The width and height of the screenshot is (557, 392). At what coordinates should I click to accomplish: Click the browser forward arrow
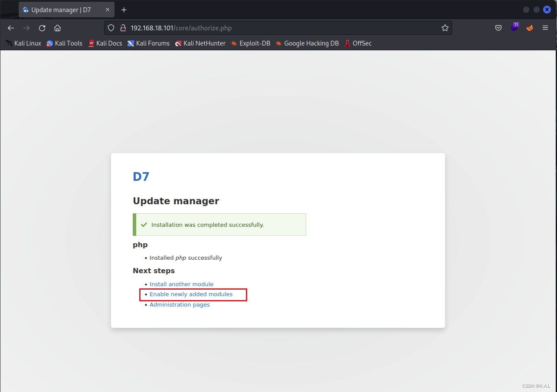coord(26,28)
